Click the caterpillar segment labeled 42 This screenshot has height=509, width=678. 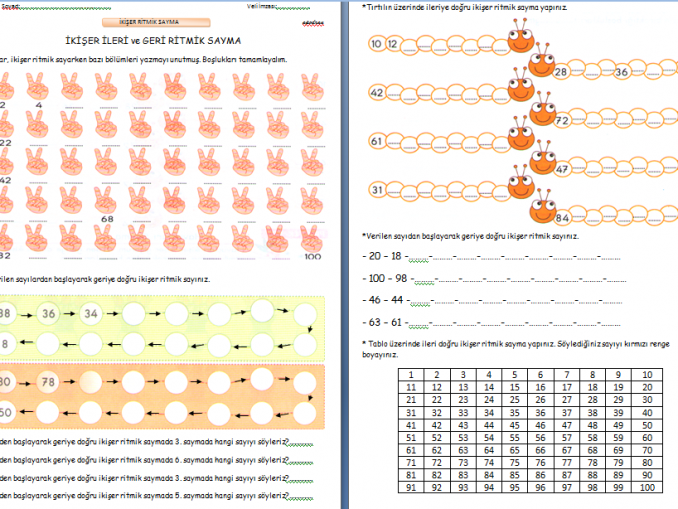click(x=377, y=93)
